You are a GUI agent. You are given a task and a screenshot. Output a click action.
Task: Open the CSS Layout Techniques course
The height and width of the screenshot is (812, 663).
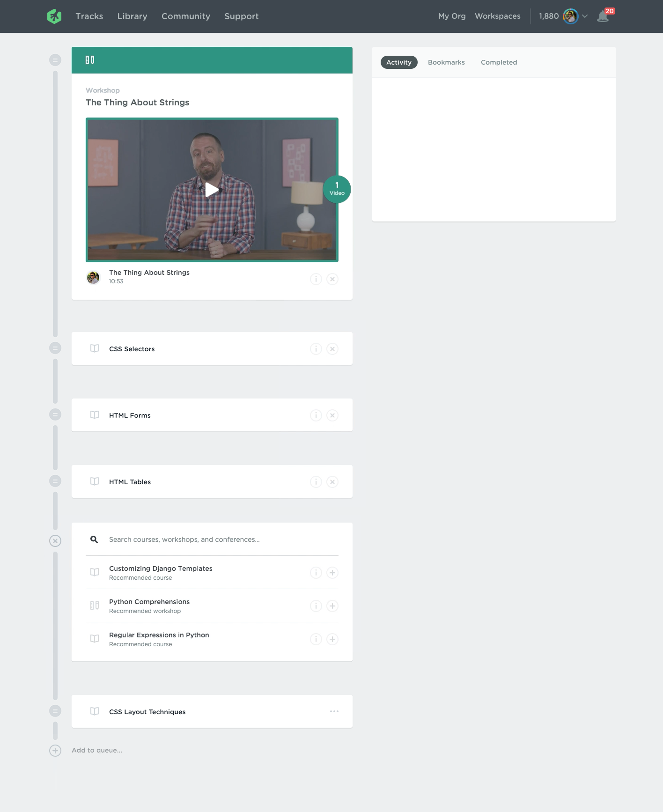(x=147, y=712)
